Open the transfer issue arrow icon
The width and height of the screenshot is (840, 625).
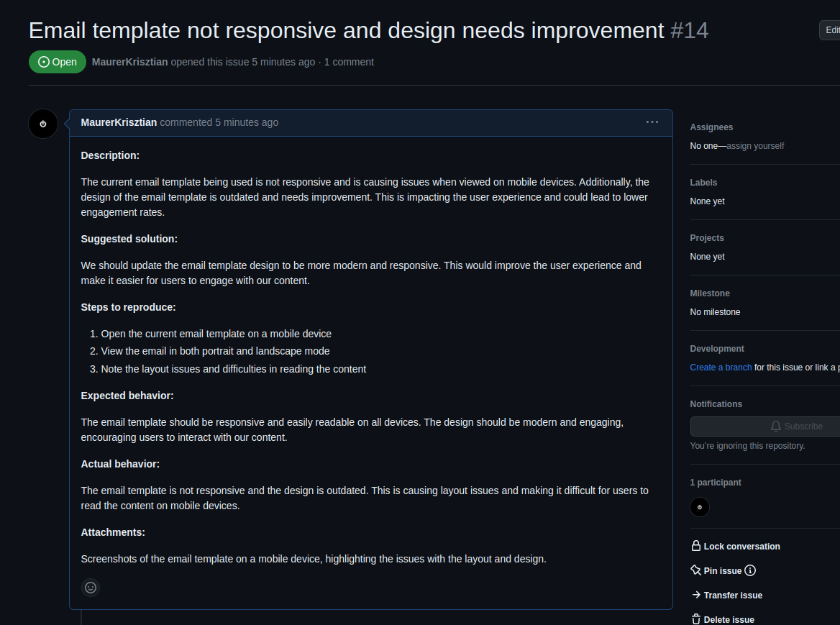coord(695,595)
